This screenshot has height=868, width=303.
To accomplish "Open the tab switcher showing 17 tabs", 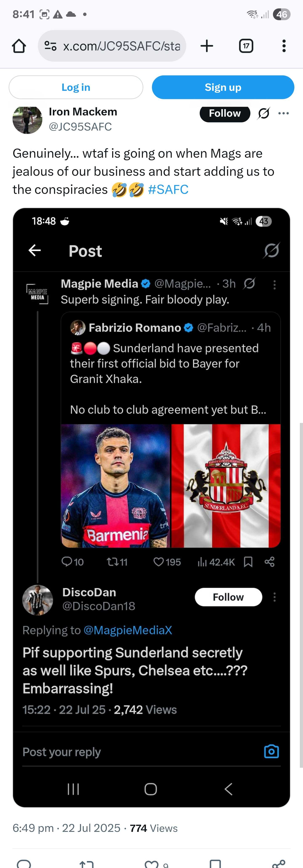I will [x=246, y=46].
